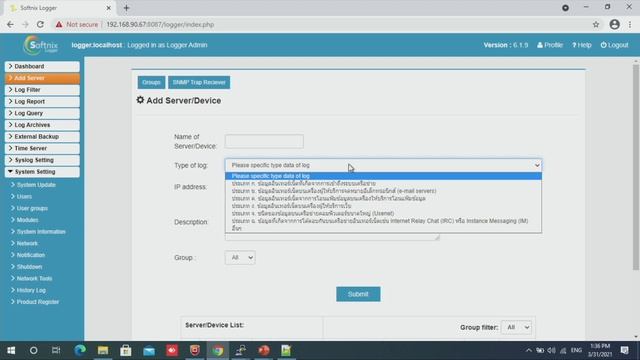
Task: Open Log Archives section
Action: click(x=42, y=125)
